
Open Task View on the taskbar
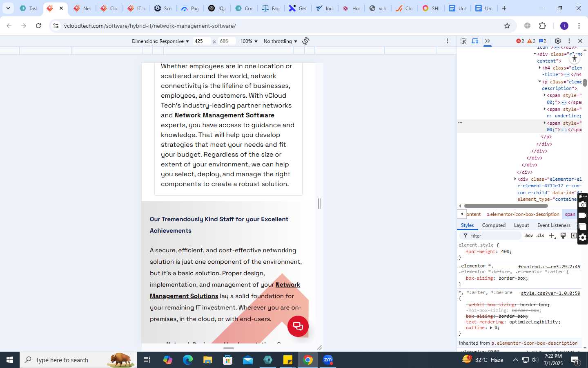pyautogui.click(x=147, y=360)
